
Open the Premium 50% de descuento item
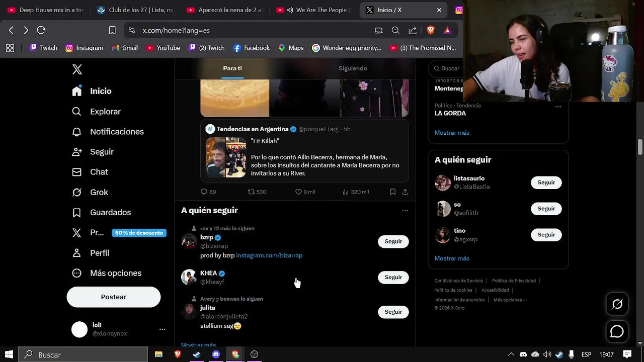(x=119, y=233)
